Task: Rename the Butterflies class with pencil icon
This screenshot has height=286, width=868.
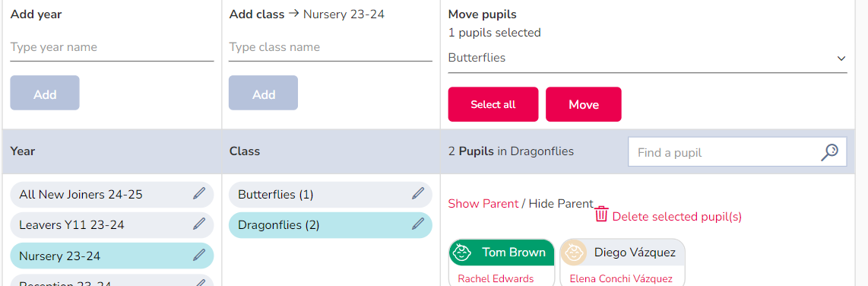Action: point(418,193)
